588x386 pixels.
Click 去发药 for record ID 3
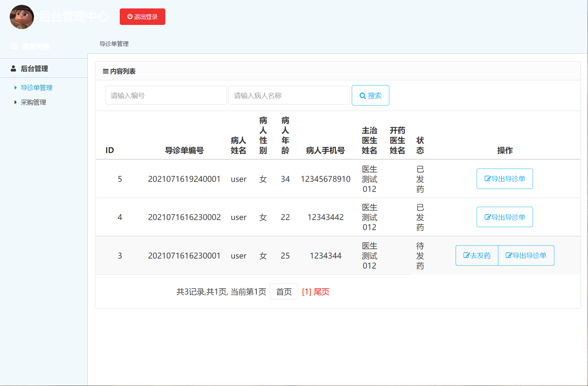(x=477, y=256)
